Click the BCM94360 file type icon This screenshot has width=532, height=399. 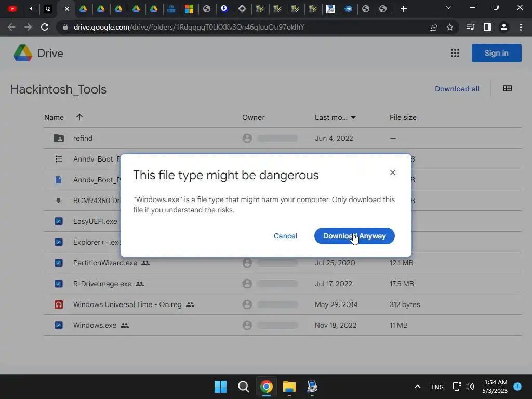pos(58,201)
